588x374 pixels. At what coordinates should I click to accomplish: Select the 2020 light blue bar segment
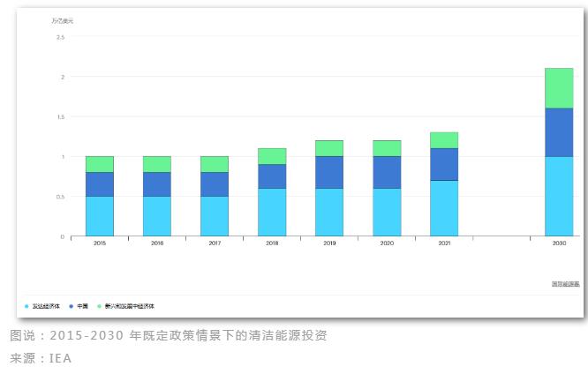click(x=387, y=212)
